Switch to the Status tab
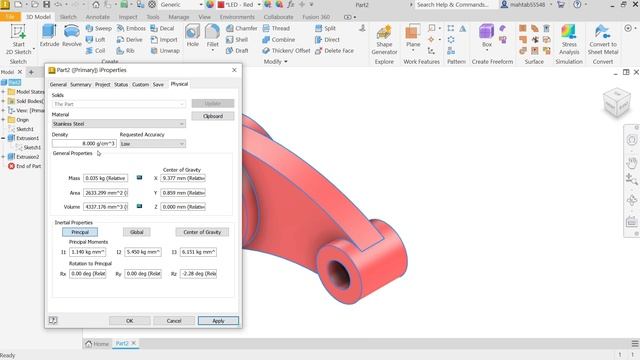This screenshot has height=360, width=640. coord(121,84)
